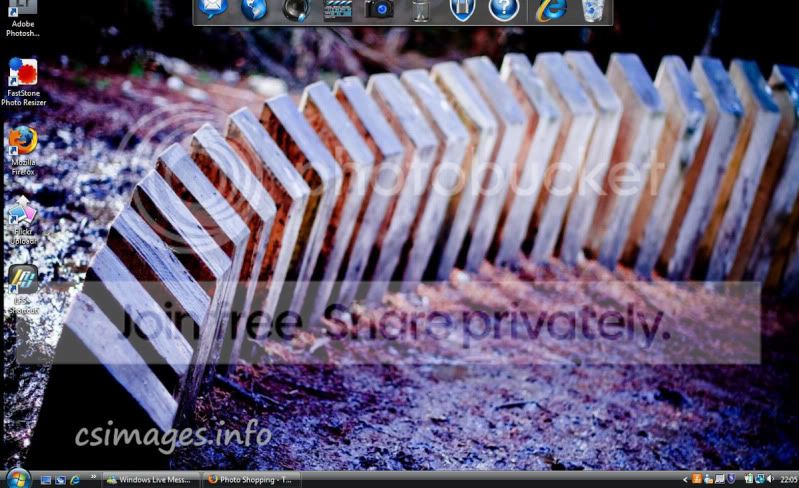The image size is (799, 488).
Task: Open the Mozilla Firefox desktop shortcut
Action: coord(23,150)
